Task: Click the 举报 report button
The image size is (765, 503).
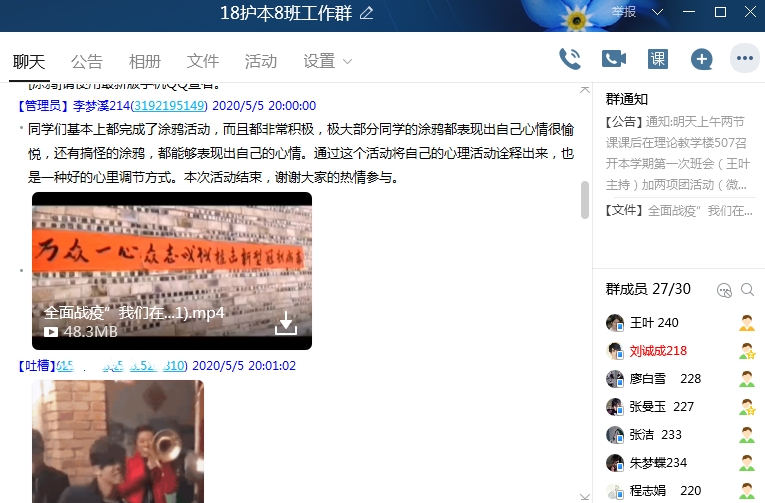Action: (624, 12)
